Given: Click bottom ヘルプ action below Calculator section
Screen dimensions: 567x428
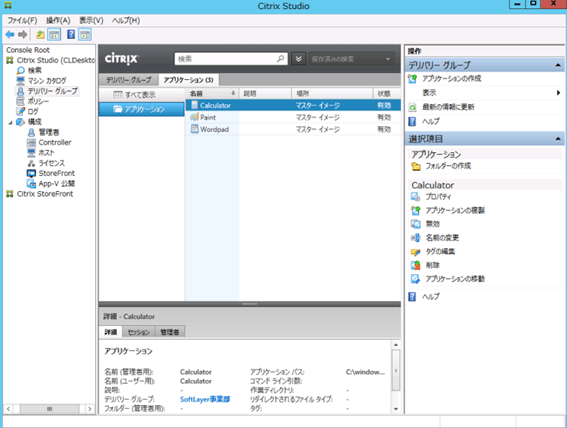Looking at the screenshot, I should (431, 297).
